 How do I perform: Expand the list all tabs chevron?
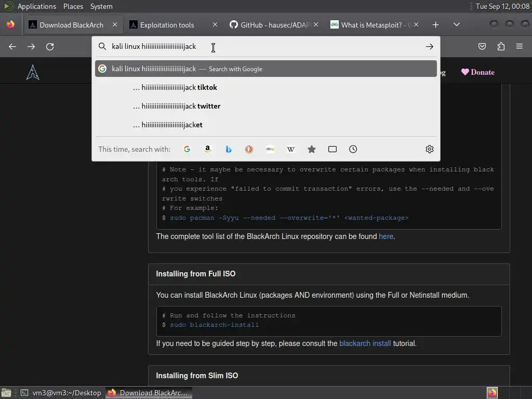tap(457, 24)
